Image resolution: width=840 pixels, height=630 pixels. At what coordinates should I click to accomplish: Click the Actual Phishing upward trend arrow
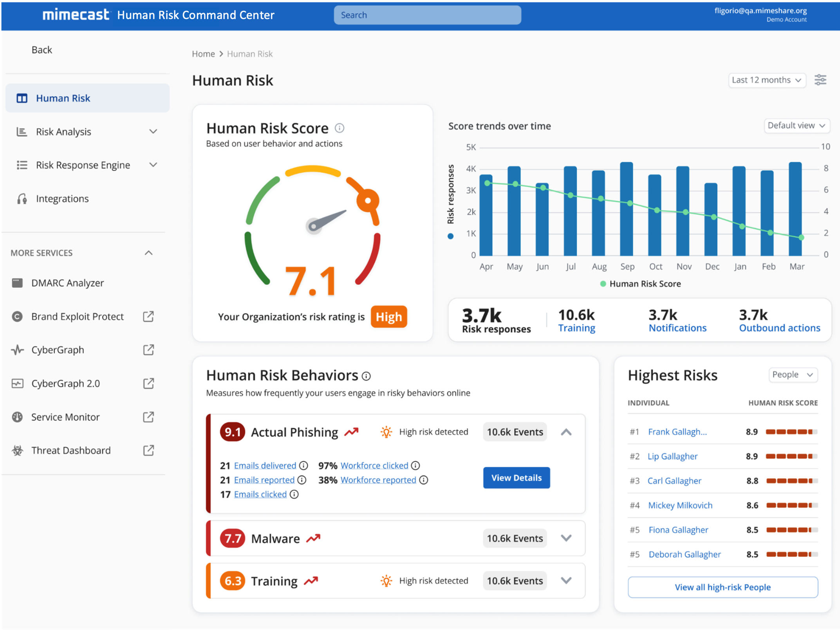point(351,432)
